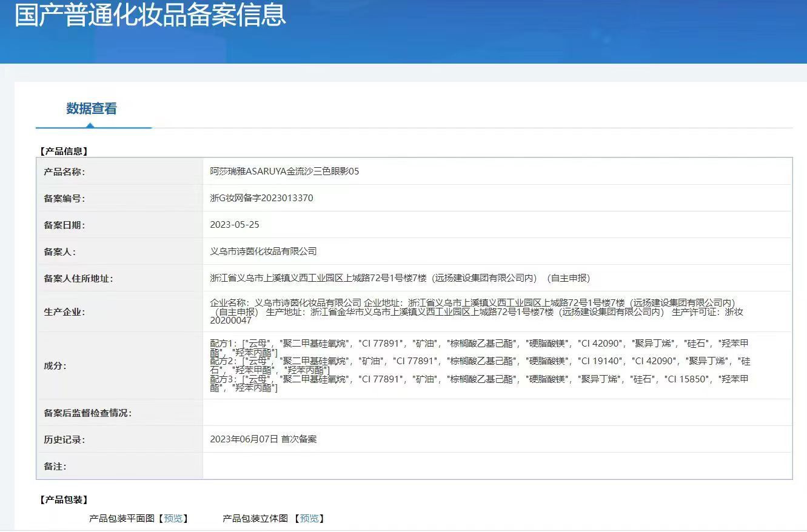This screenshot has width=807, height=532.
Task: Click the 成分 row label
Action: pyautogui.click(x=55, y=366)
